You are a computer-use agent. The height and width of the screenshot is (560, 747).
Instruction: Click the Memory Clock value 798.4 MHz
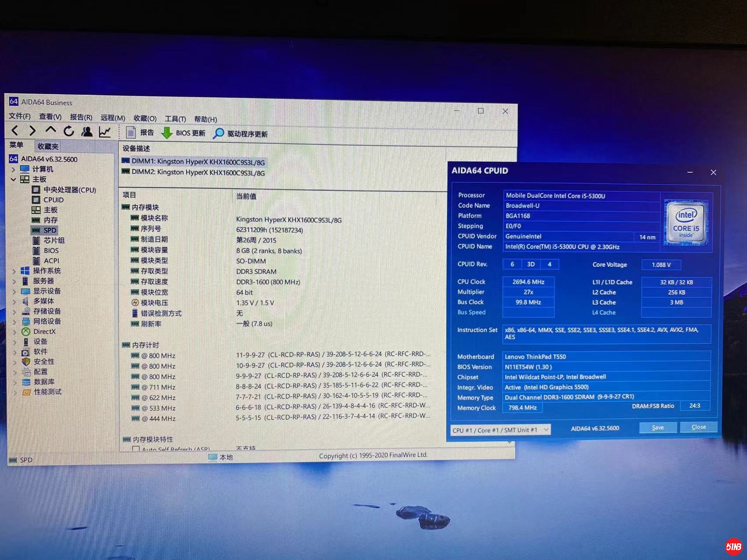point(522,408)
